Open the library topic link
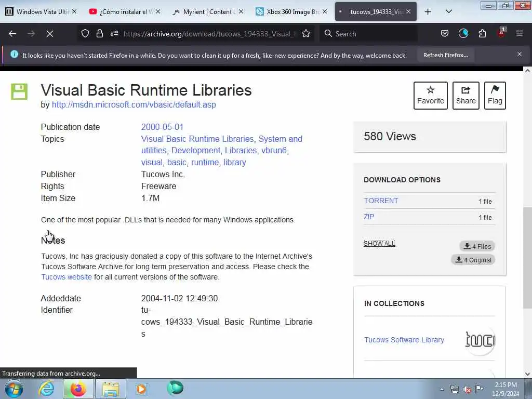The height and width of the screenshot is (399, 532). click(x=235, y=162)
